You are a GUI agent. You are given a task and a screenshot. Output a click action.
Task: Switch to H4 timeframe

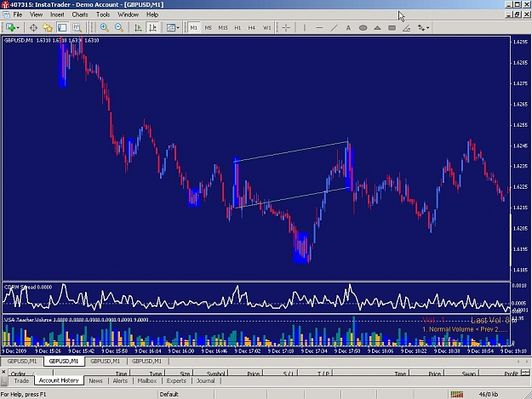click(251, 28)
